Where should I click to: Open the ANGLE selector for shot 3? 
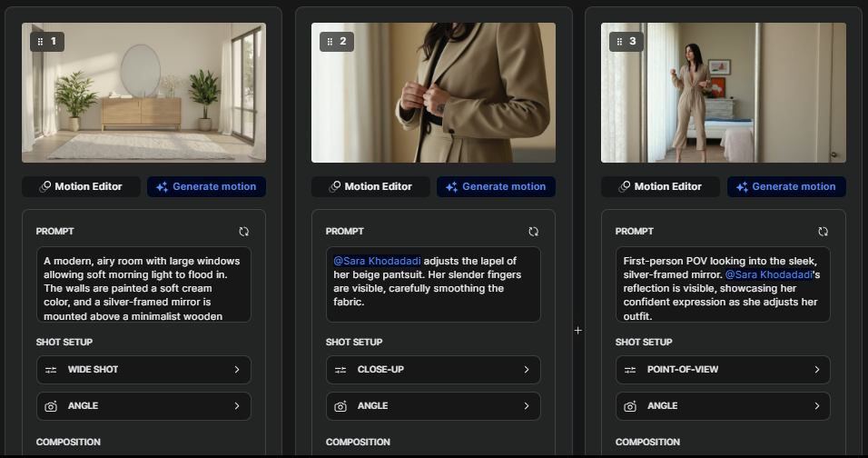723,406
